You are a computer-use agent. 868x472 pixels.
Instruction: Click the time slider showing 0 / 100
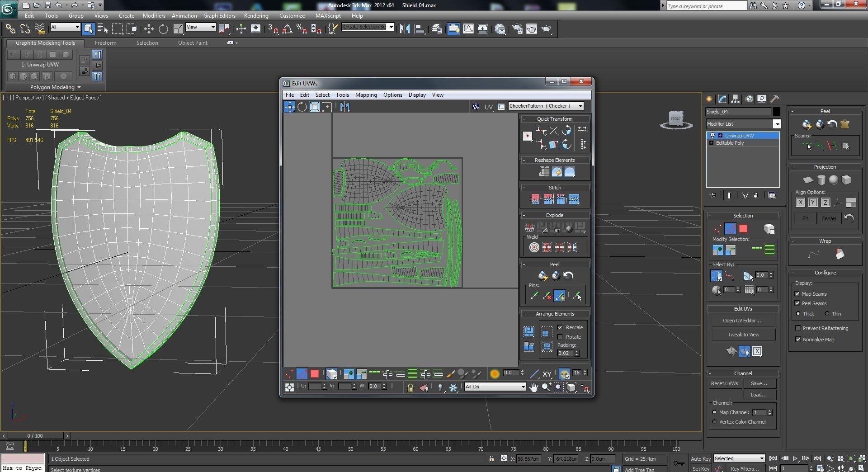point(35,436)
